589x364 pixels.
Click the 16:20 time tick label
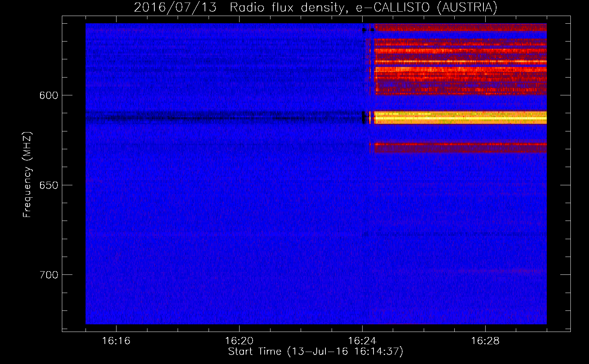(239, 341)
